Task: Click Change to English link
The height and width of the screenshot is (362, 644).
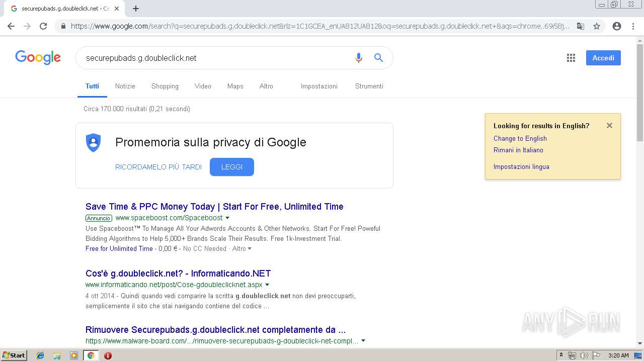Action: (x=520, y=138)
